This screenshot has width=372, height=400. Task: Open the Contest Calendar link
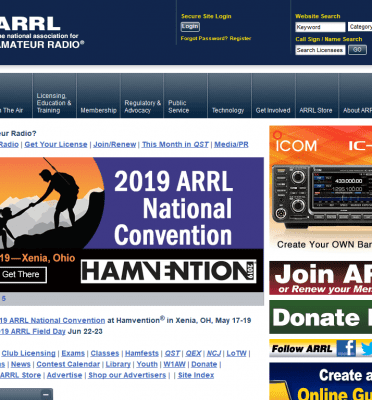(68, 364)
